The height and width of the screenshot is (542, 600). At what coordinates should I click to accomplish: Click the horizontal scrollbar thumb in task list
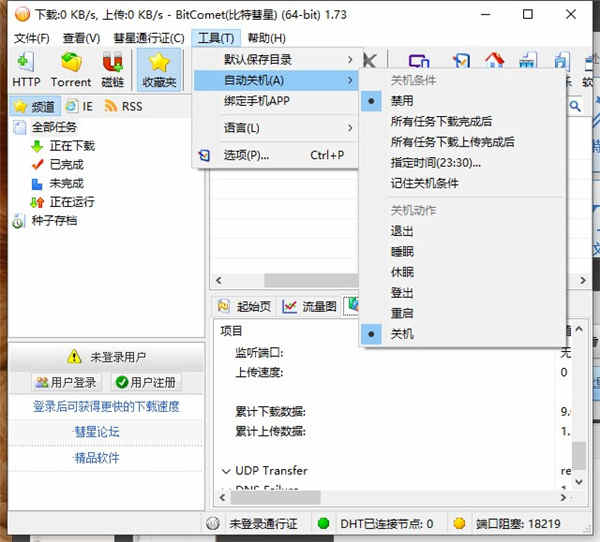311,281
